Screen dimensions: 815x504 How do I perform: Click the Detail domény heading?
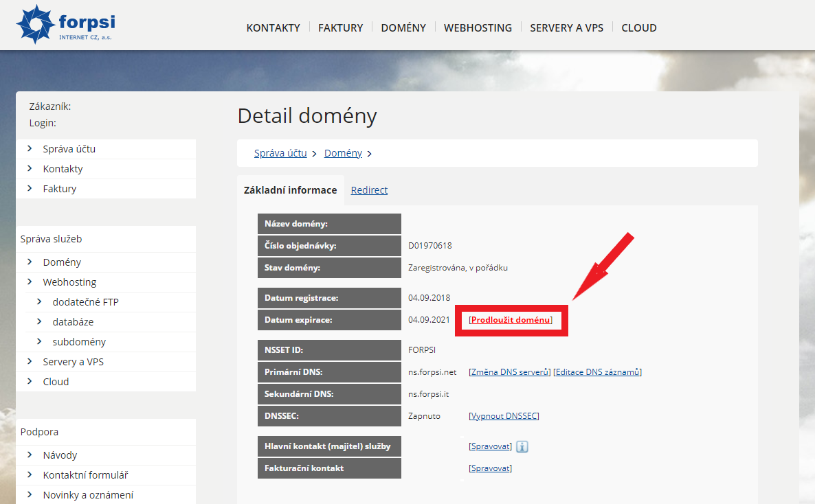click(307, 116)
